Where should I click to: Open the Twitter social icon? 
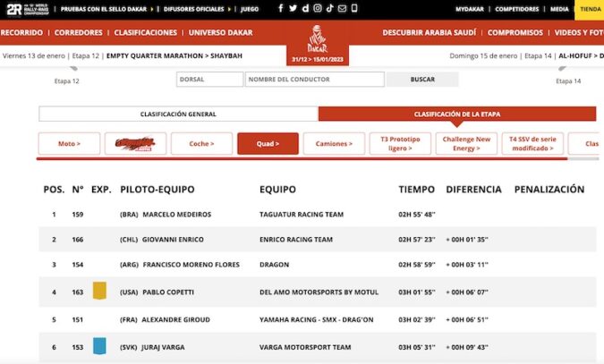[293, 8]
